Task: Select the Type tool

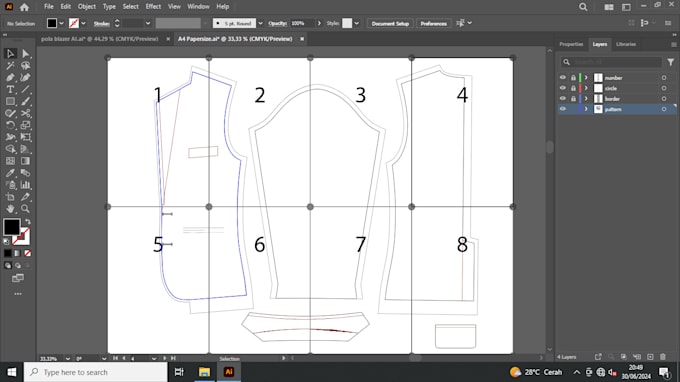Action: (x=10, y=89)
